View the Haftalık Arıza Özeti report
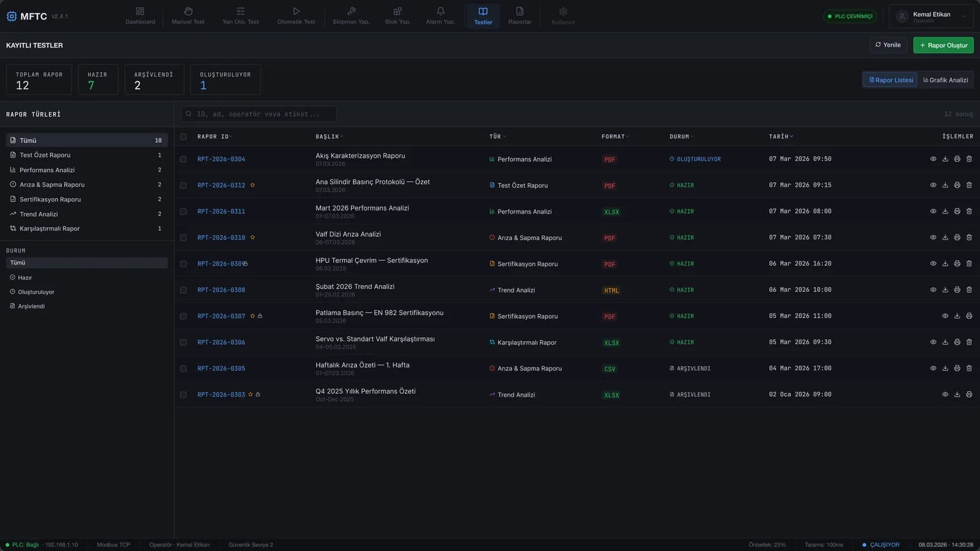The image size is (980, 551). click(933, 369)
